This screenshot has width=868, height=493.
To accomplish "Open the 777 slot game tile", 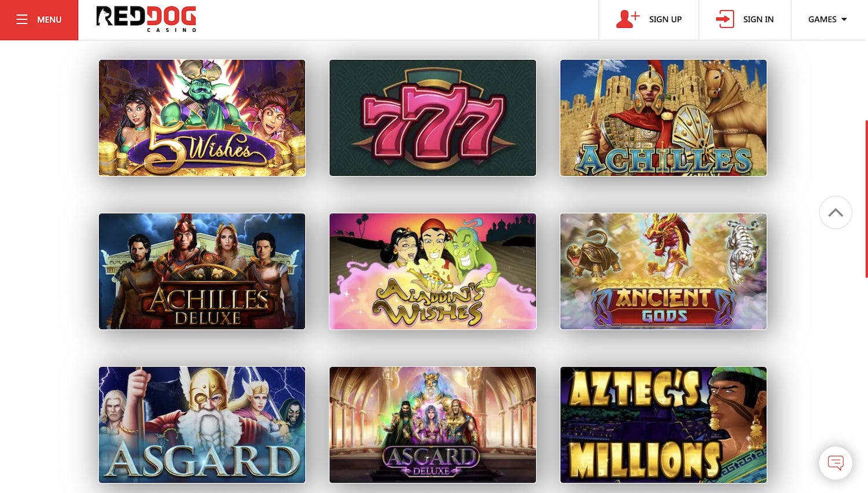I will [433, 118].
